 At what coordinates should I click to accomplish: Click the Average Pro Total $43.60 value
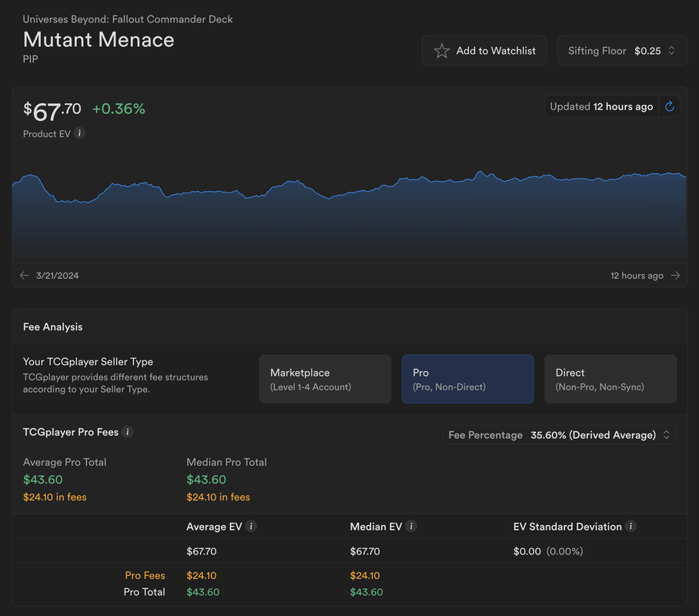(43, 480)
